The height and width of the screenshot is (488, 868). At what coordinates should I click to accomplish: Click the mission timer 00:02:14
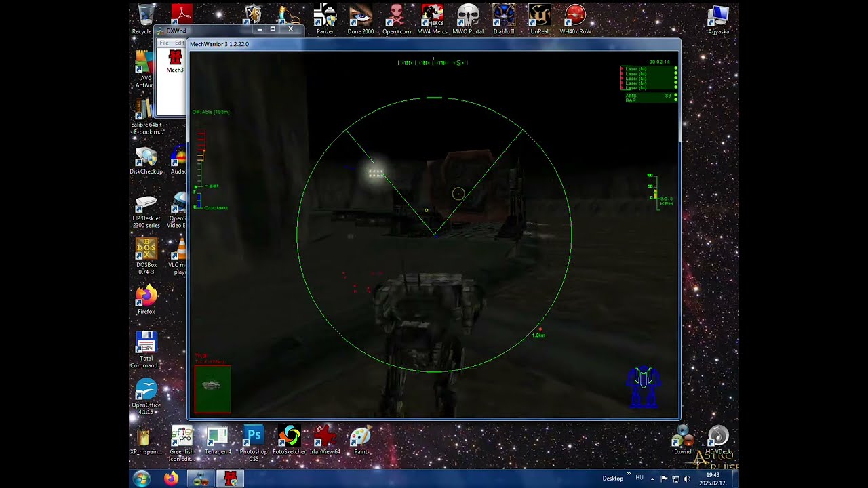coord(659,62)
